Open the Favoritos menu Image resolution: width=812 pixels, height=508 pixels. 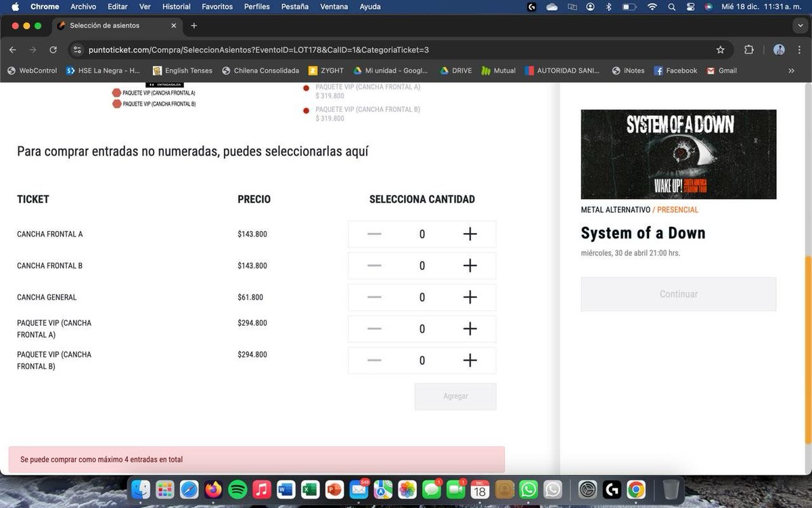click(x=217, y=7)
